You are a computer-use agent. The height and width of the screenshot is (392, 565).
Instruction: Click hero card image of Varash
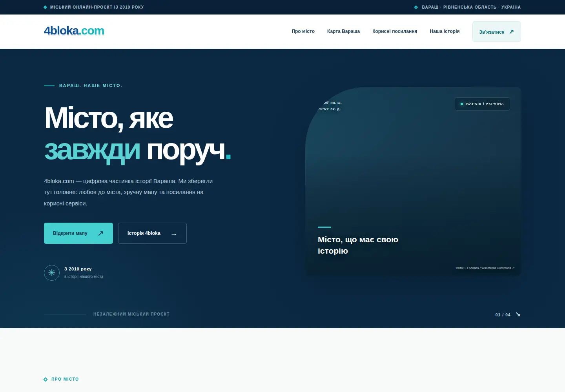point(413,181)
